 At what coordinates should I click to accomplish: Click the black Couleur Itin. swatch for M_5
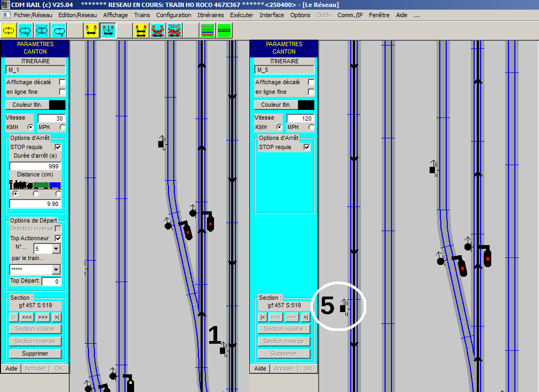[306, 105]
